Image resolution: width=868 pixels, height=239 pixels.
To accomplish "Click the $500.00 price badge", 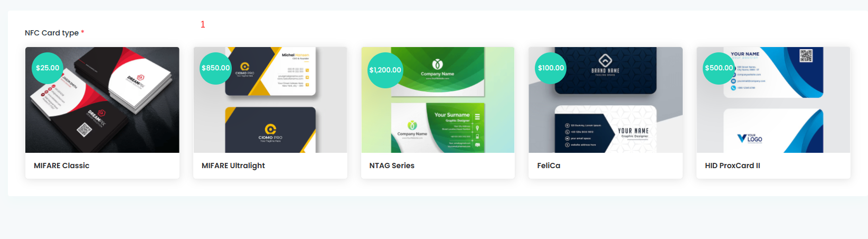I will point(719,68).
